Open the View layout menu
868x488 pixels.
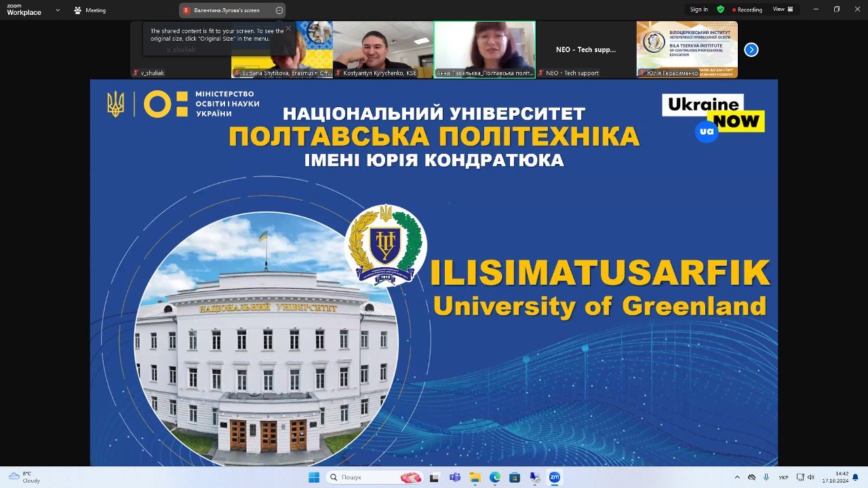coord(783,9)
